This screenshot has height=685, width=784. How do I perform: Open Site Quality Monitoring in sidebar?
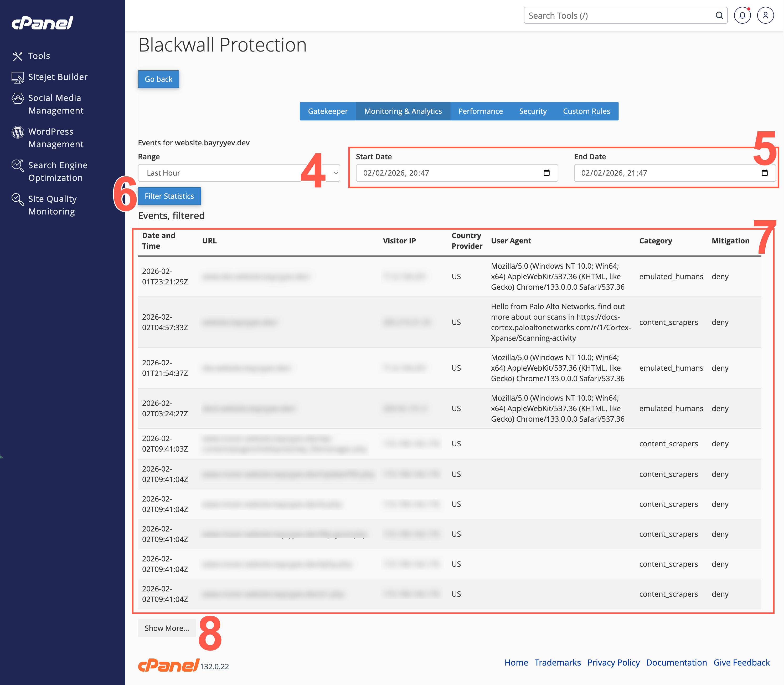point(52,205)
